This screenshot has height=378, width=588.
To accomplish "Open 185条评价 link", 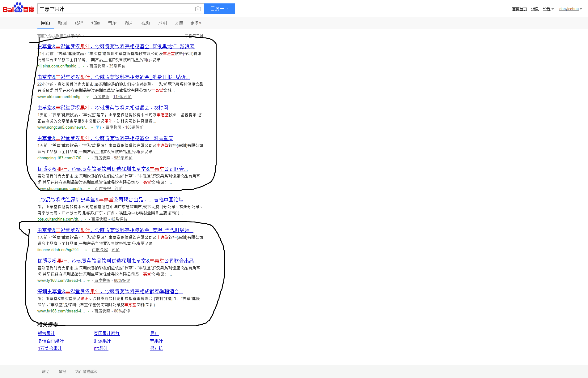I will [x=134, y=127].
